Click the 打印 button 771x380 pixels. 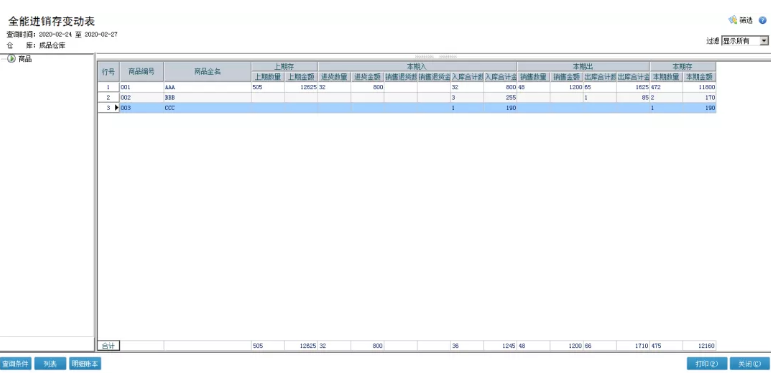(x=707, y=364)
